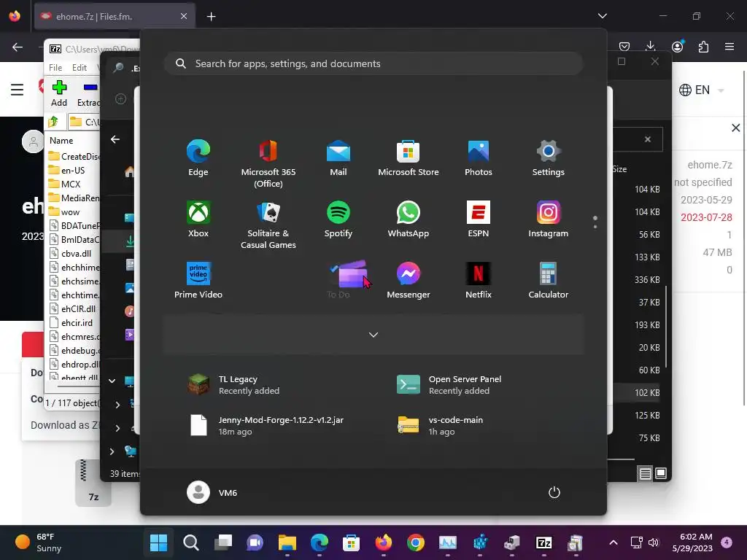This screenshot has width=747, height=560.
Task: List all Firefox tabs dropdown
Action: click(x=602, y=16)
